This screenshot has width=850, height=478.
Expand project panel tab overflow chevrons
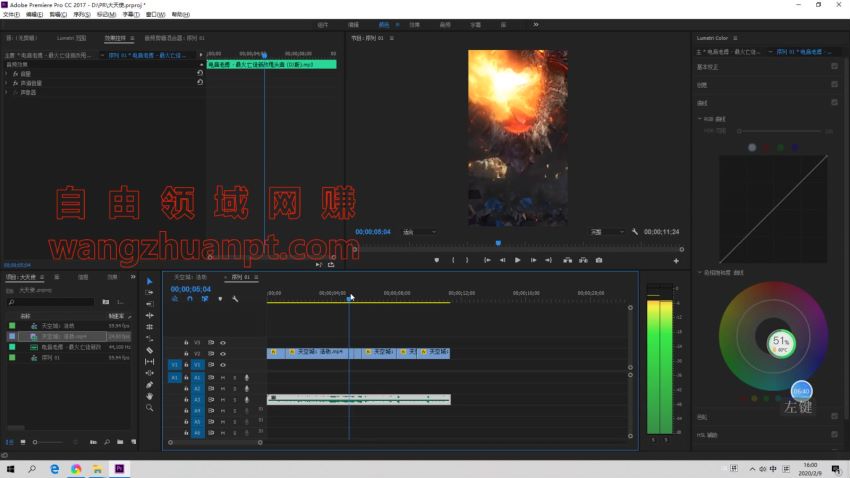tap(133, 277)
